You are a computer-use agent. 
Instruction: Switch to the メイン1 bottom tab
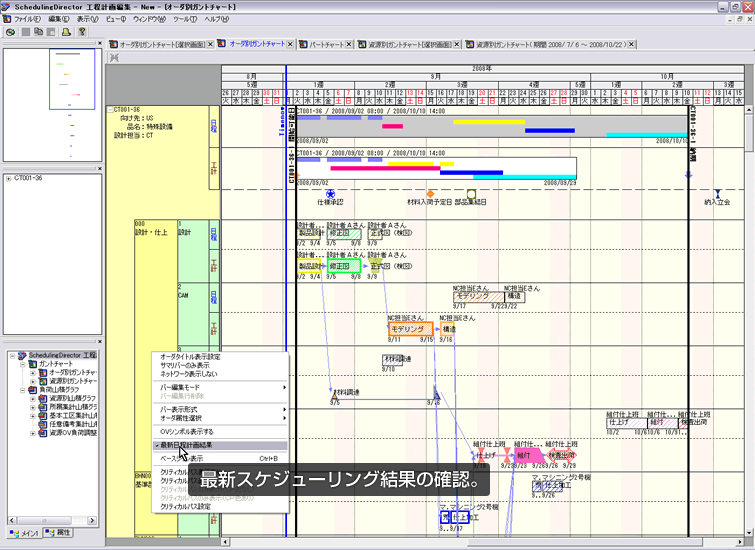point(25,534)
